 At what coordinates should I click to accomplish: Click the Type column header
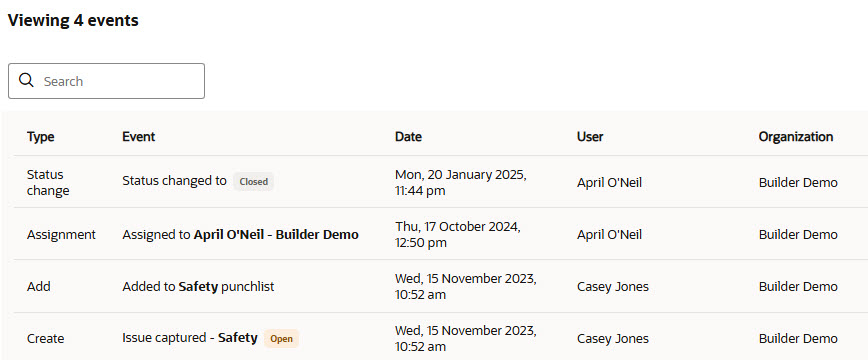click(x=40, y=137)
